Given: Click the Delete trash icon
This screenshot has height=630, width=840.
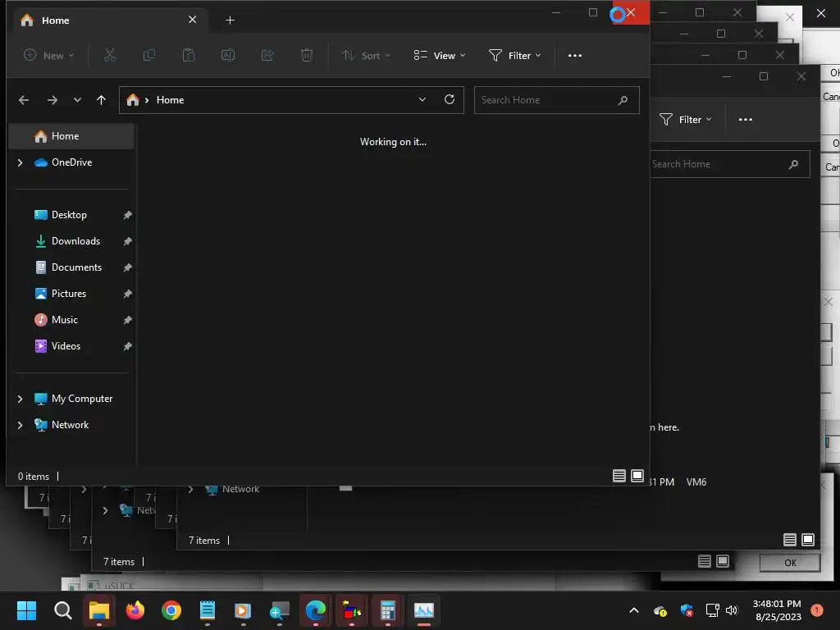Looking at the screenshot, I should point(307,55).
